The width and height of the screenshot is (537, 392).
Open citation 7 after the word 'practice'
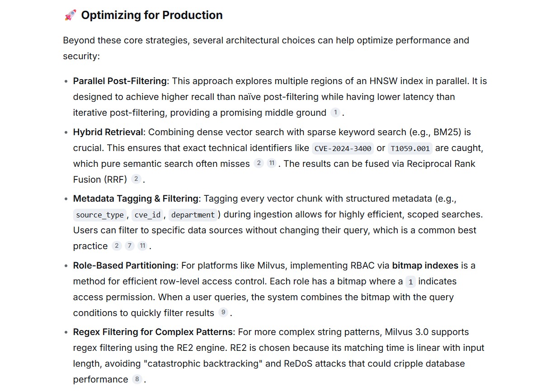coord(129,246)
